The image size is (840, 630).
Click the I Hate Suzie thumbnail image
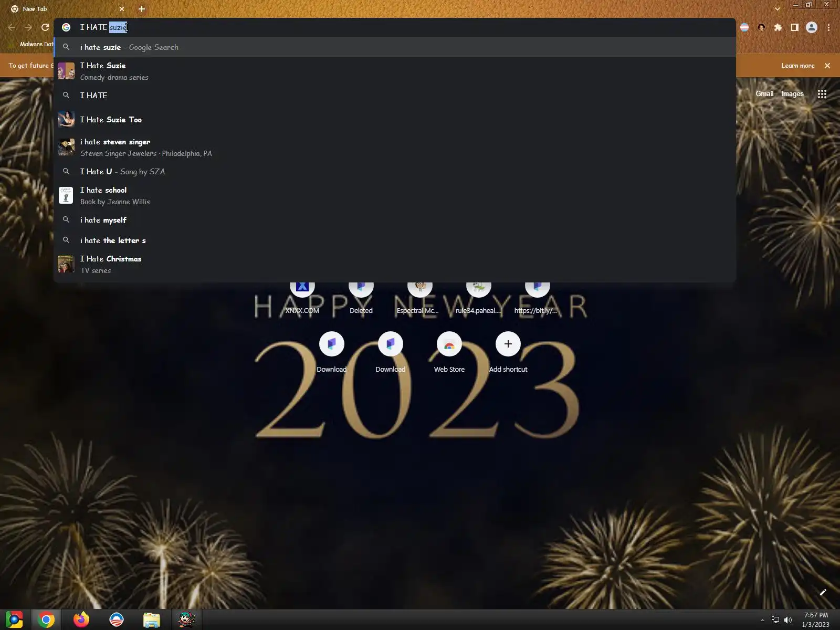(x=66, y=71)
